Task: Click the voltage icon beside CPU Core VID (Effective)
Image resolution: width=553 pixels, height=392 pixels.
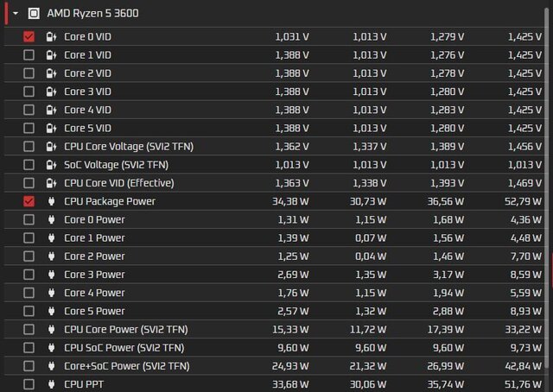Action: [51, 183]
